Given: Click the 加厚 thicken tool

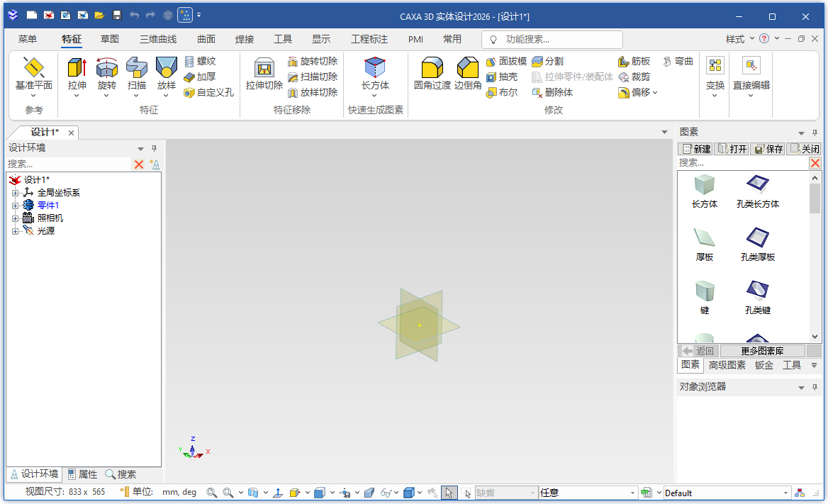Looking at the screenshot, I should pos(200,77).
